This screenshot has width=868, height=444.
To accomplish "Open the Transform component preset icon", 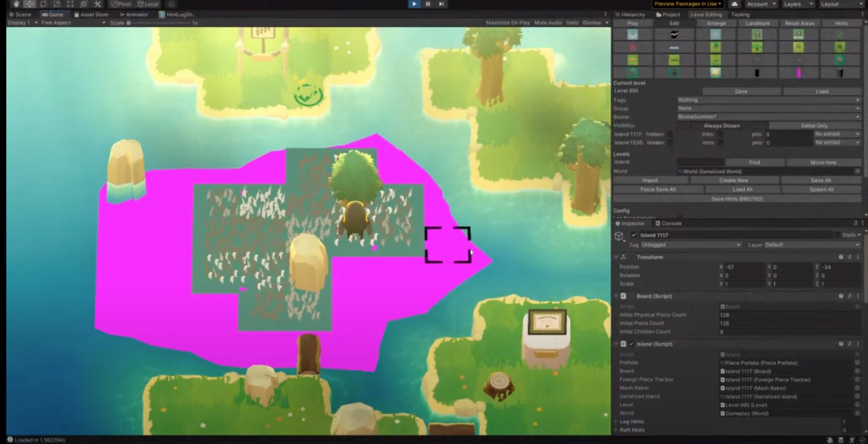I will tap(850, 257).
